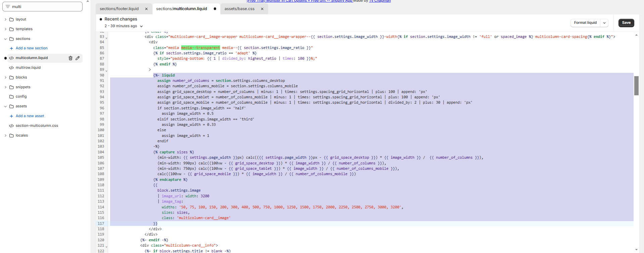This screenshot has height=253, width=644.
Task: Switch to sections/footer.liquid tab
Action: (119, 9)
